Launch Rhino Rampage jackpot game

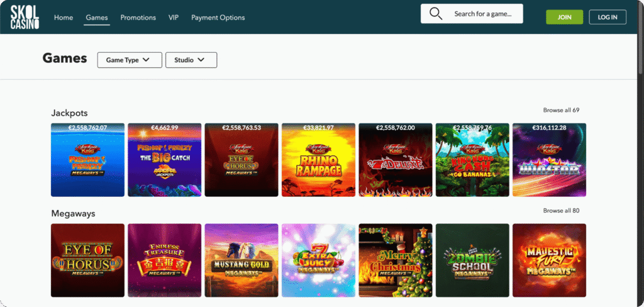(x=318, y=160)
